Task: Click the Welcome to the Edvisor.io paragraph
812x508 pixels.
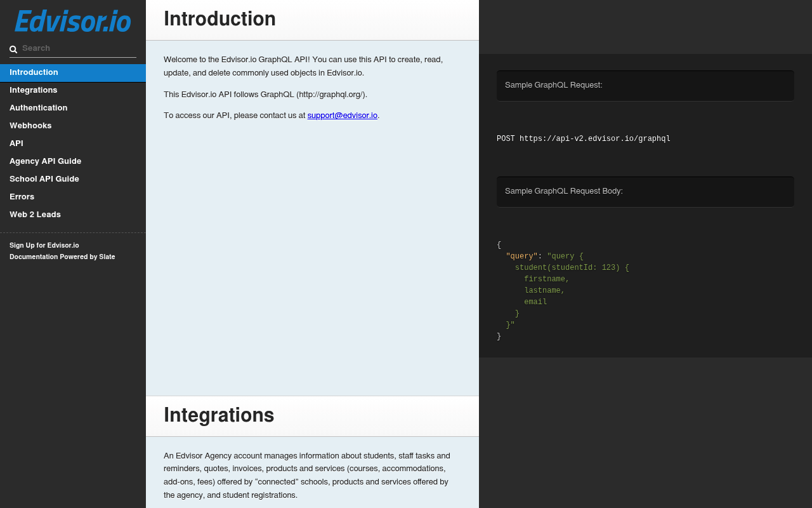Action: click(x=303, y=66)
